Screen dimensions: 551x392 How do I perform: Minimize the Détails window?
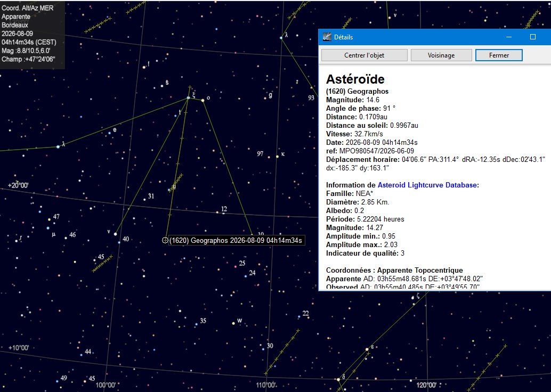(x=508, y=37)
